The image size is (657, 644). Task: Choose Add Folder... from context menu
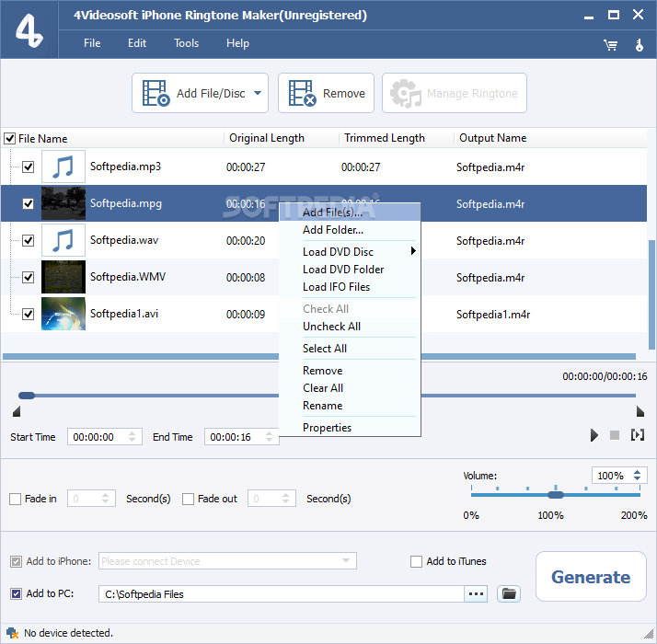[350, 230]
